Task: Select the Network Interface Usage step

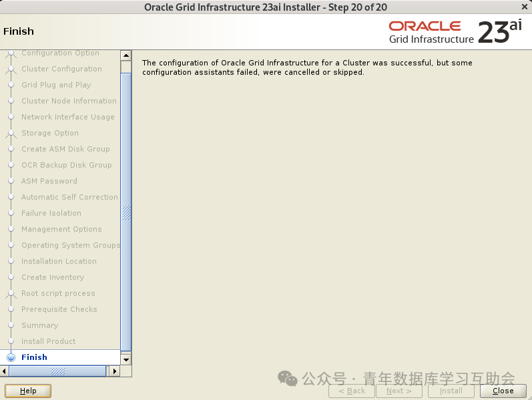Action: pos(68,117)
